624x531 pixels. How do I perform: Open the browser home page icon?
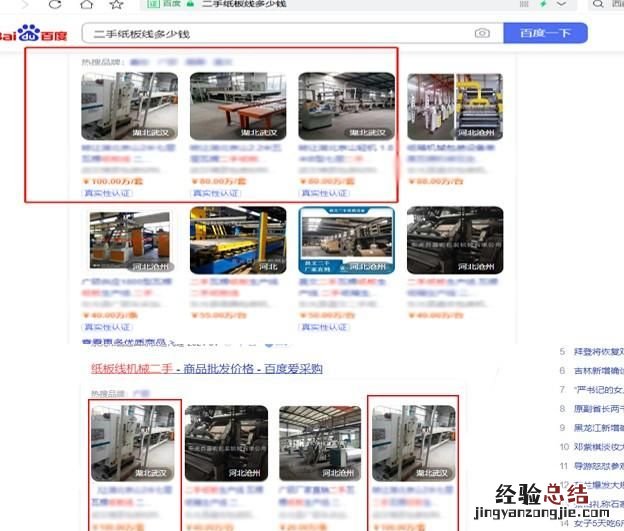coord(86,4)
